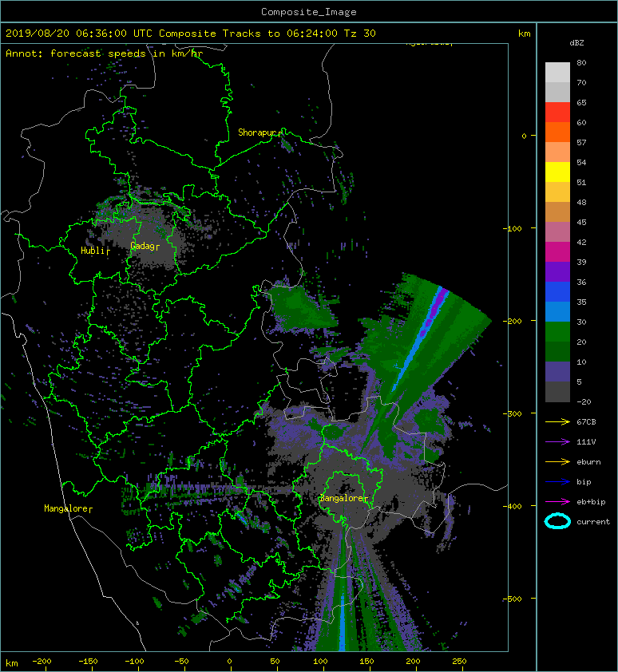Click the Bangalore city label
Viewport: 618px width, 672px height.
pyautogui.click(x=342, y=499)
